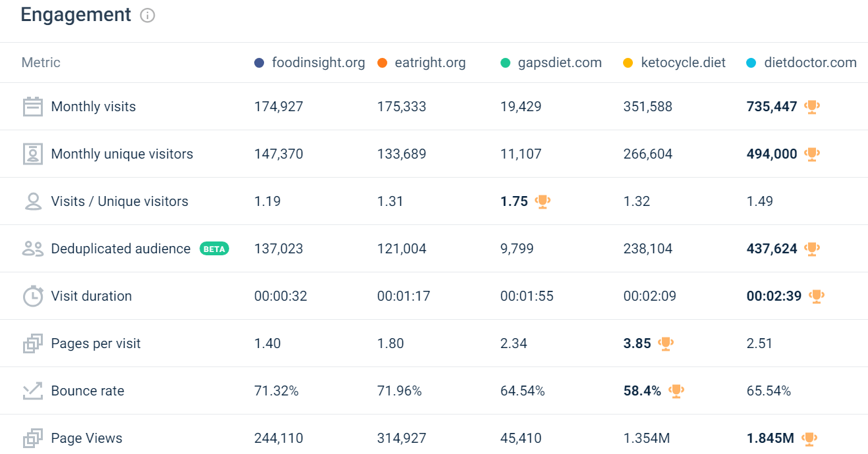Click the 2.34 pages per visit value
868x454 pixels.
point(514,343)
